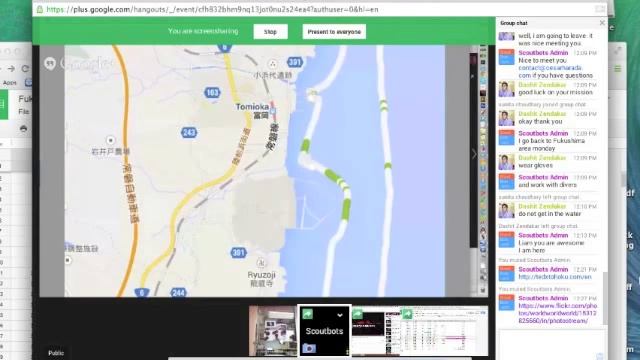Click the green Sheets icon in background window
The image size is (640, 360).
[4, 105]
